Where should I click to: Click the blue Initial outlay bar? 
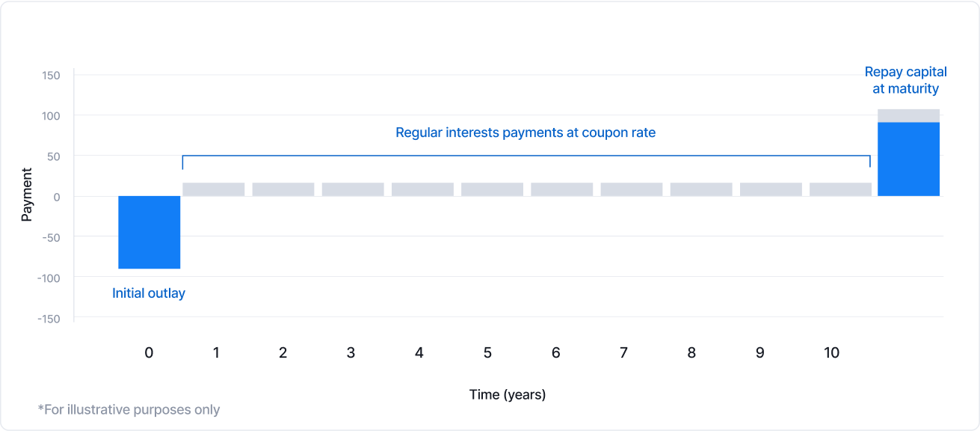(149, 232)
